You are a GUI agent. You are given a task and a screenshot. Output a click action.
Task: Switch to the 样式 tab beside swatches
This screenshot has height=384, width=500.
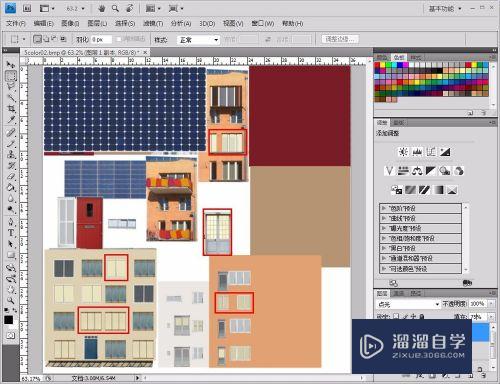pos(416,57)
